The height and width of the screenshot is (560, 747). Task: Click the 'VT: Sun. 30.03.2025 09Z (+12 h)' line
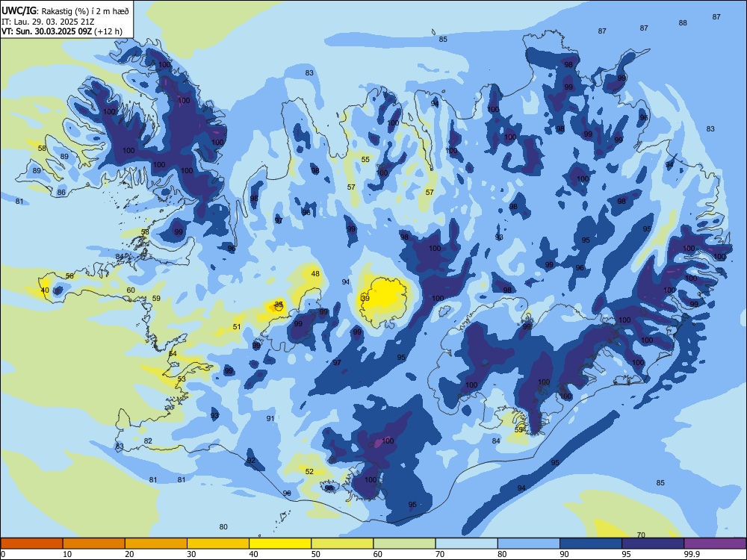click(62, 31)
